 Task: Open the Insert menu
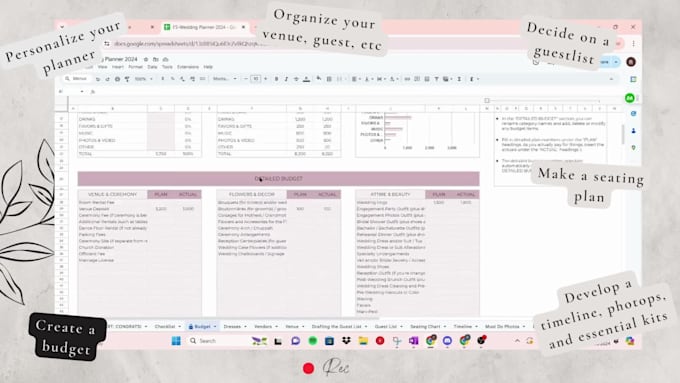(118, 67)
